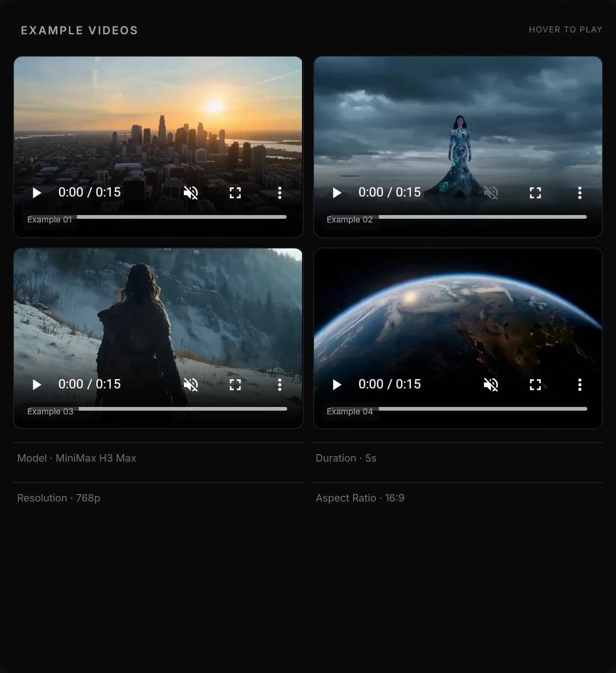616x673 pixels.
Task: Click the HOVER TO PLAY hint text
Action: (566, 30)
